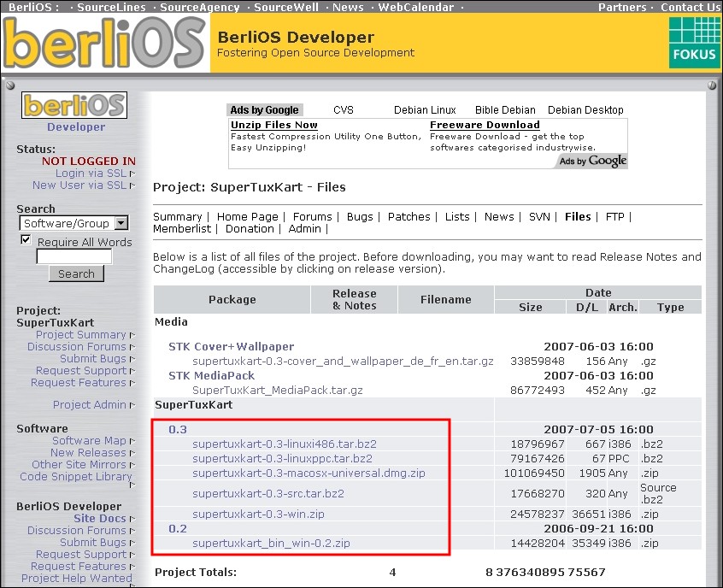The image size is (723, 588).
Task: Click the CVS ad link
Action: (x=343, y=110)
